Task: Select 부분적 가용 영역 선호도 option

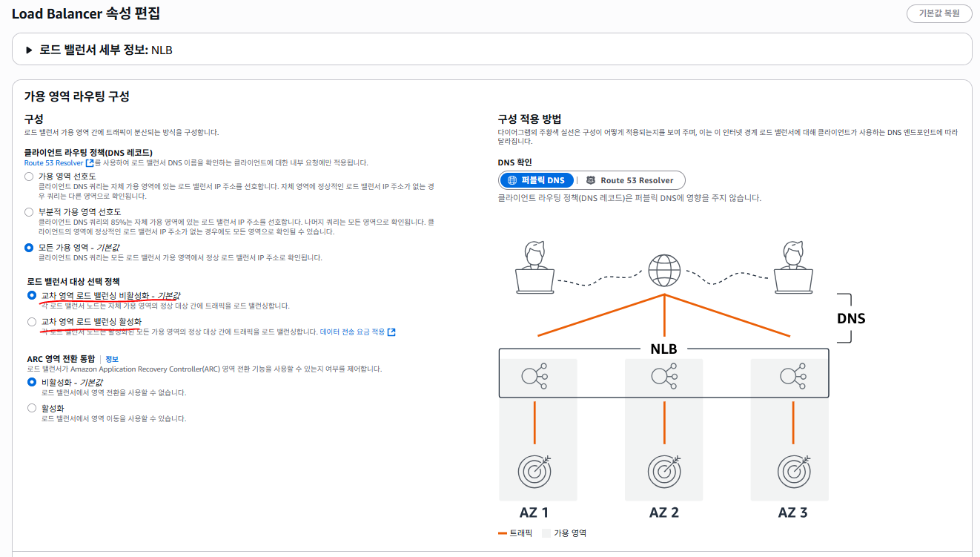Action: [x=30, y=212]
